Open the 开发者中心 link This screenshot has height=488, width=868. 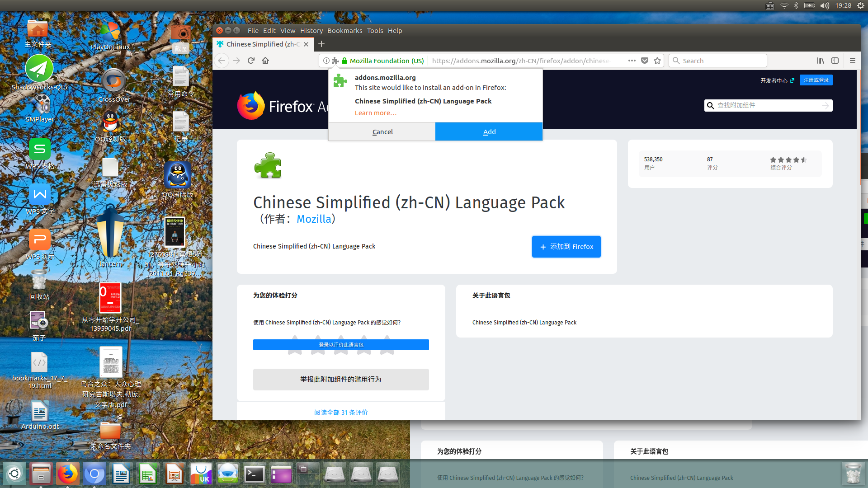tap(777, 80)
